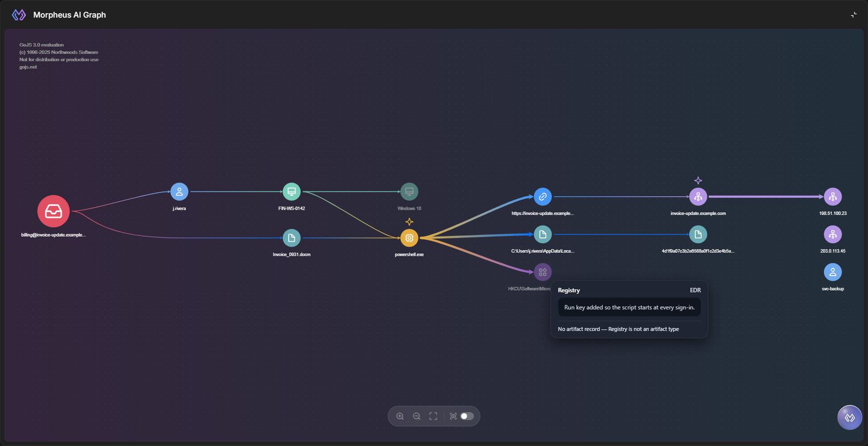The image size is (868, 446).
Task: Fit graph to screen
Action: coord(434,416)
